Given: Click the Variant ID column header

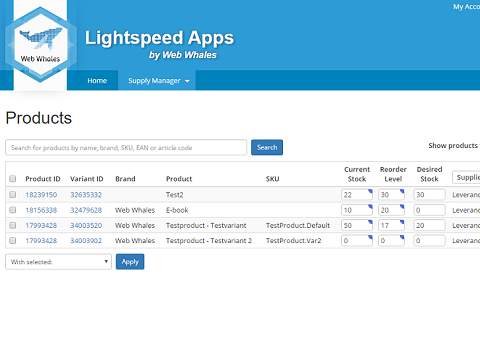Looking at the screenshot, I should [x=87, y=179].
